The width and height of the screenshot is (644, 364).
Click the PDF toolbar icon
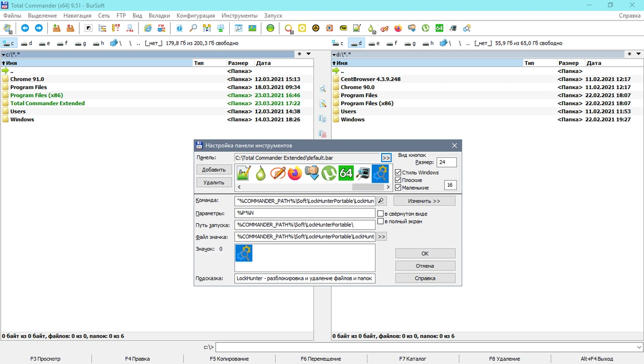pos(343,28)
